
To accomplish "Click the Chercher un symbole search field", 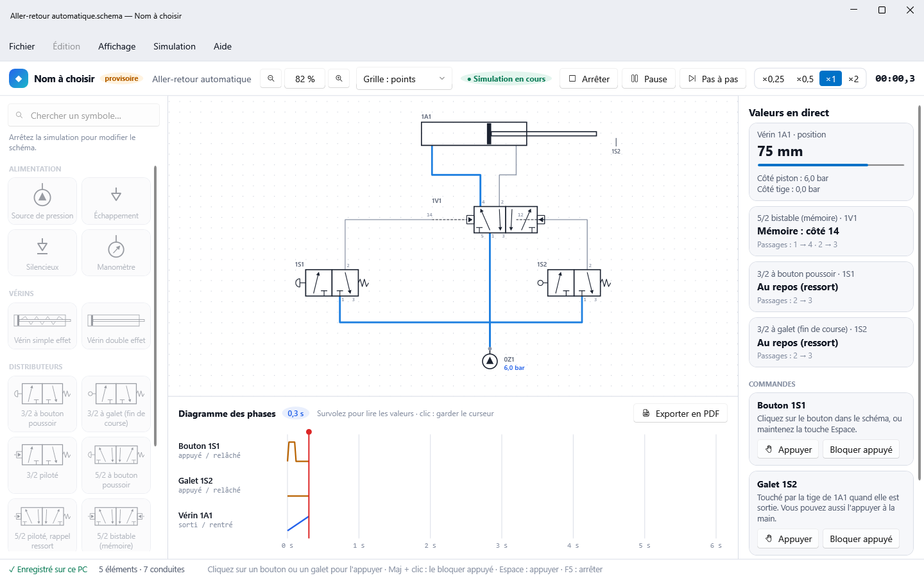I will pyautogui.click(x=83, y=116).
